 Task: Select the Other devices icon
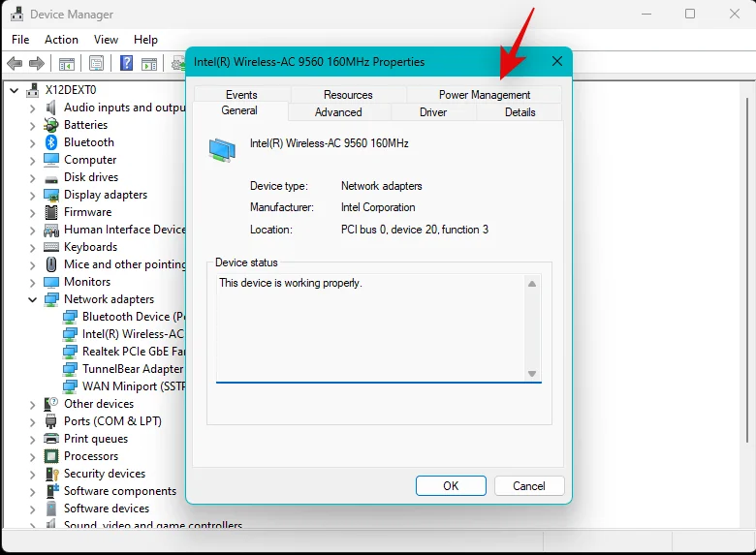click(51, 404)
